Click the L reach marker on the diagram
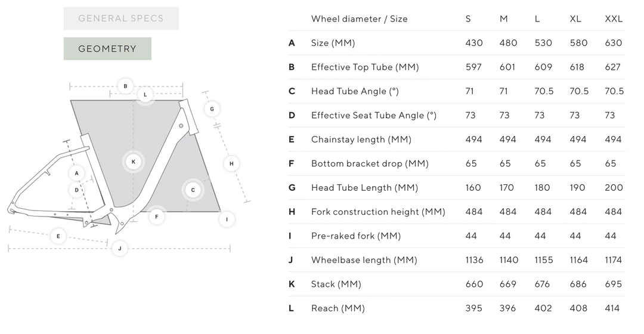 point(145,95)
